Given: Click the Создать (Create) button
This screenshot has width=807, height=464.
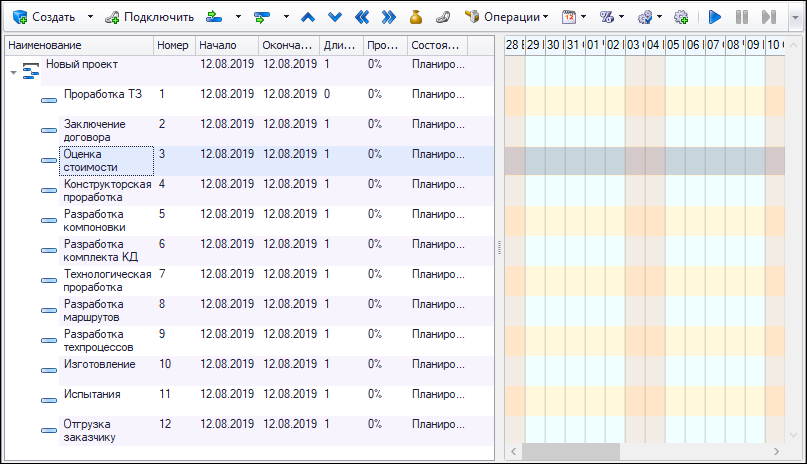Looking at the screenshot, I should click(44, 17).
